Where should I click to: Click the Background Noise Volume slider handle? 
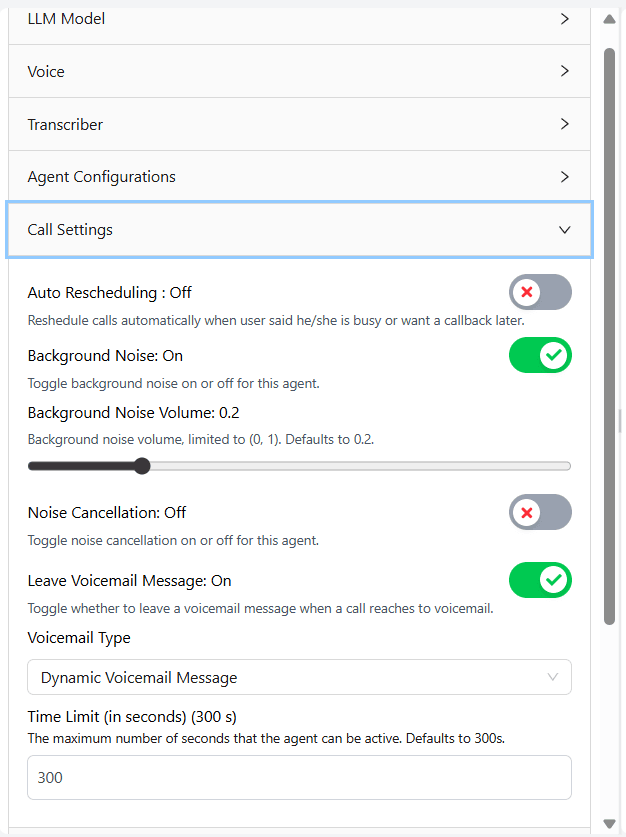point(142,466)
